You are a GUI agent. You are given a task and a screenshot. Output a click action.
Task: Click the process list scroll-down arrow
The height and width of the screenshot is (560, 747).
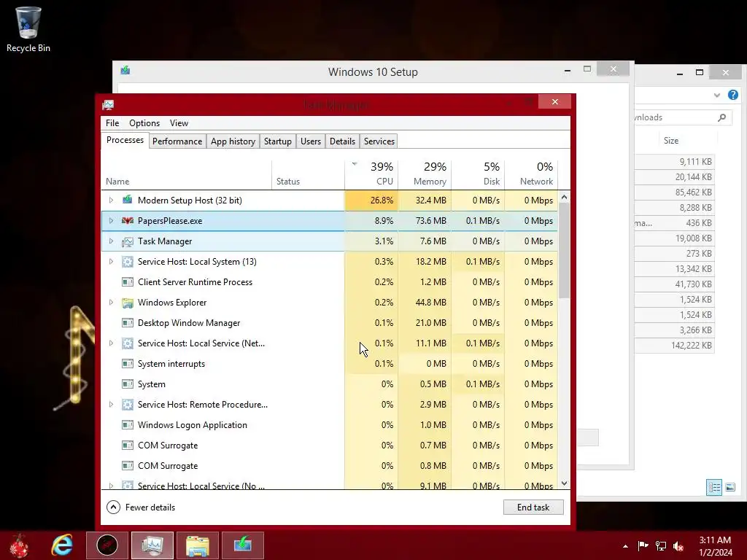point(564,483)
